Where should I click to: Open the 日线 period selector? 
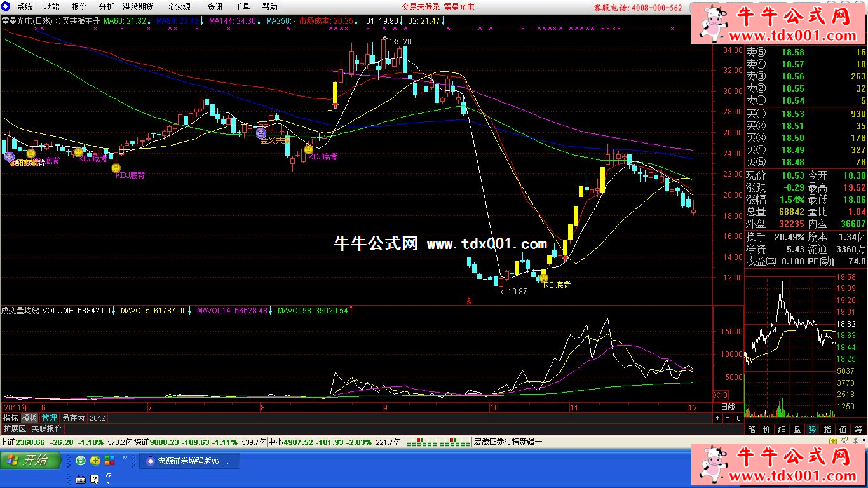pos(728,407)
